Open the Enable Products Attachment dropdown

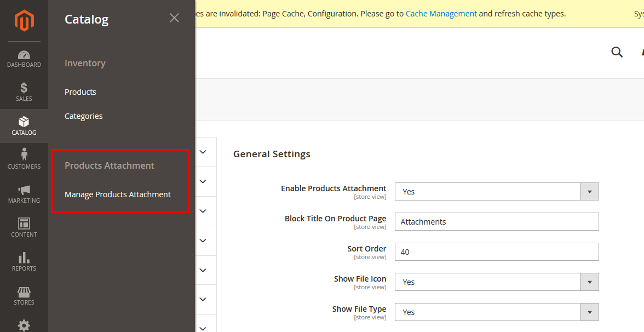[x=589, y=191]
